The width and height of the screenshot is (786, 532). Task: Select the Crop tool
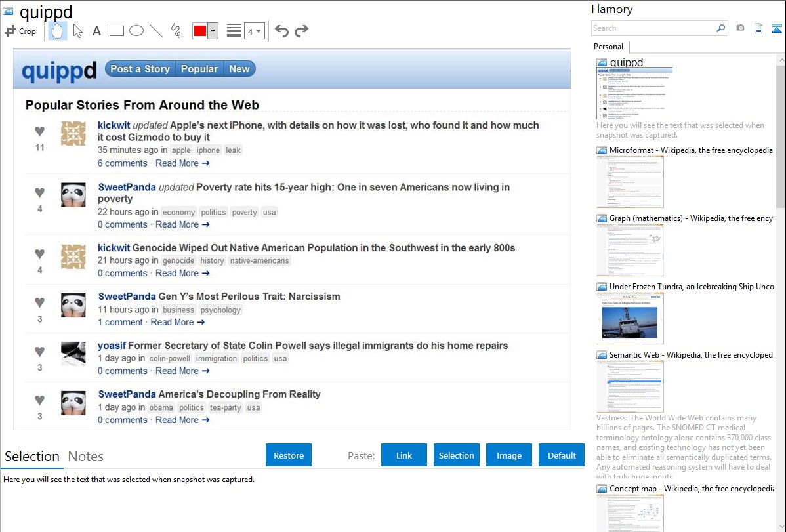coord(20,31)
